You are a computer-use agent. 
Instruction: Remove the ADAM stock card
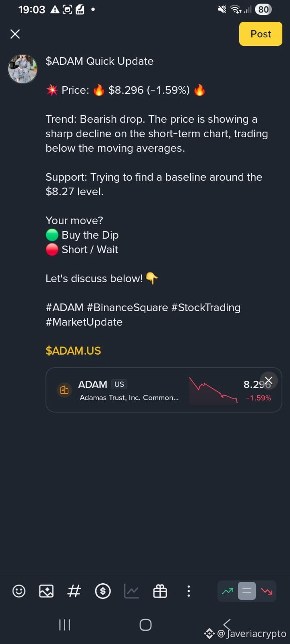(x=269, y=380)
